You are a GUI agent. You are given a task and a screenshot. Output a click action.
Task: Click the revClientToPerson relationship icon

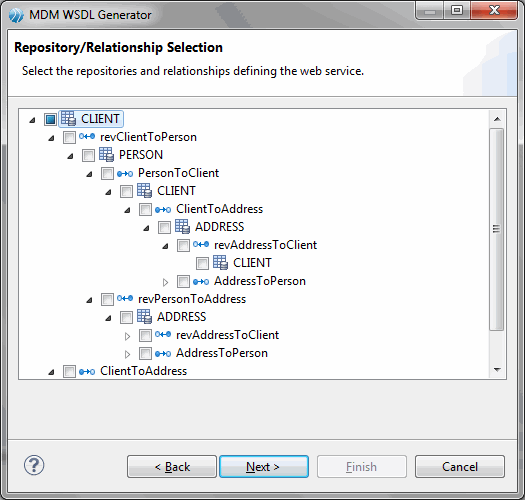coord(87,137)
